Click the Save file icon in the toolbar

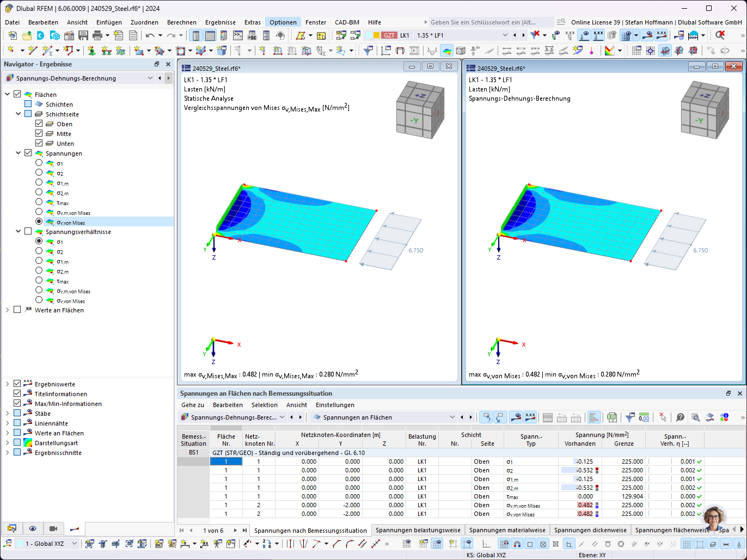pos(83,35)
